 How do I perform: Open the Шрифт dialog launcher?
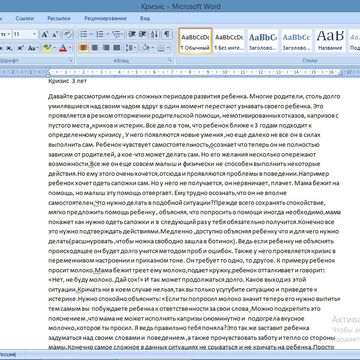[x=71, y=60]
